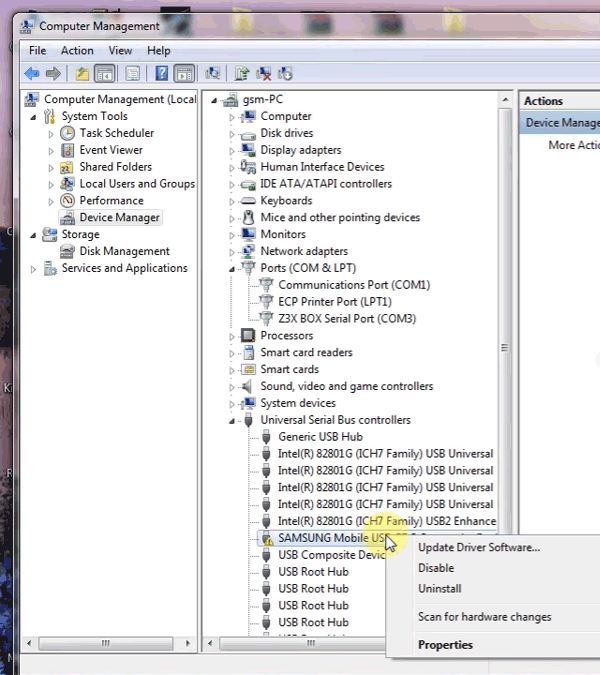Click the device list vertical scrollbar thumb

click(504, 347)
